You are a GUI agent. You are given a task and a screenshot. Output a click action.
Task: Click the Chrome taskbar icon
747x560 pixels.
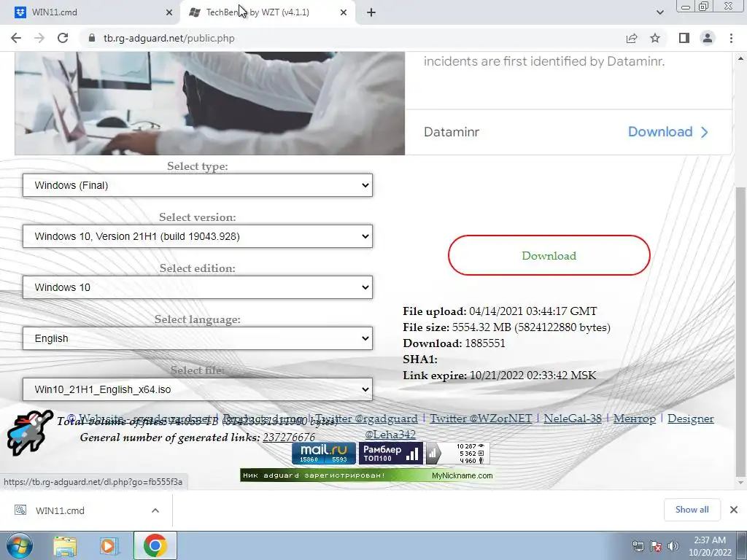tap(155, 545)
